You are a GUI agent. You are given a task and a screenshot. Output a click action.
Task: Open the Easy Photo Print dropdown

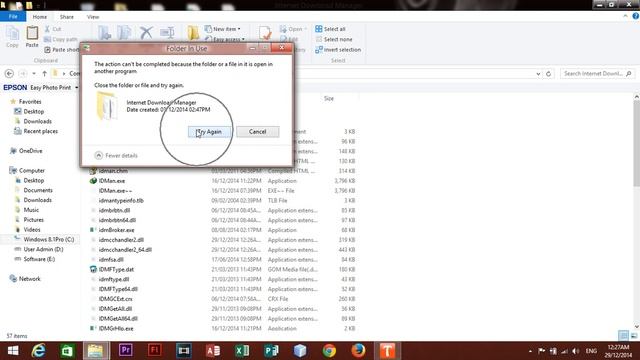(x=76, y=88)
